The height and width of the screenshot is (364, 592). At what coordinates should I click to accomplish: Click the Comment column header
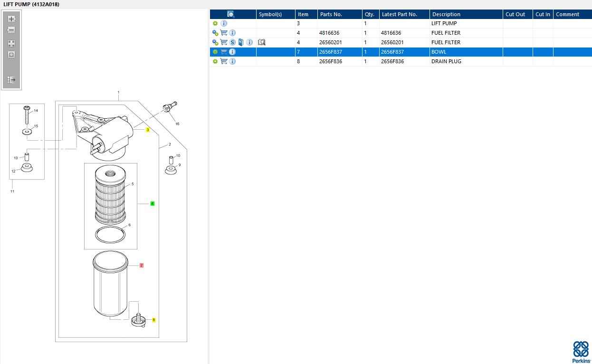coord(573,14)
